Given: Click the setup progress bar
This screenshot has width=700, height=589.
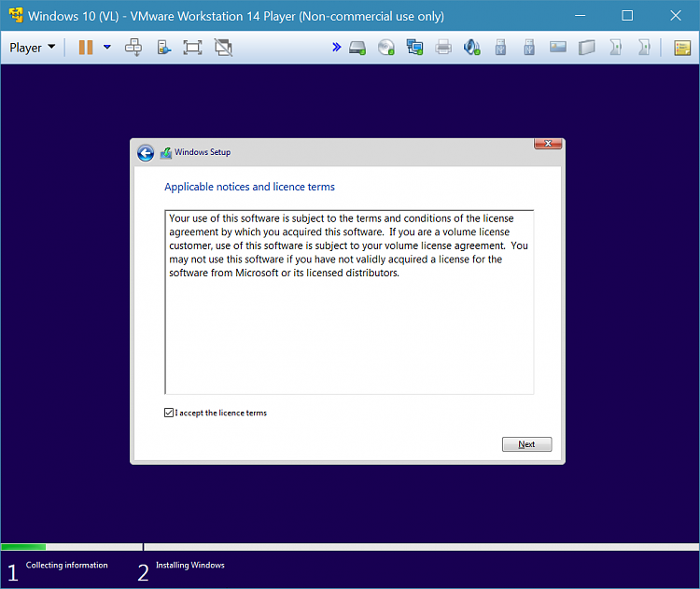Looking at the screenshot, I should click(350, 547).
